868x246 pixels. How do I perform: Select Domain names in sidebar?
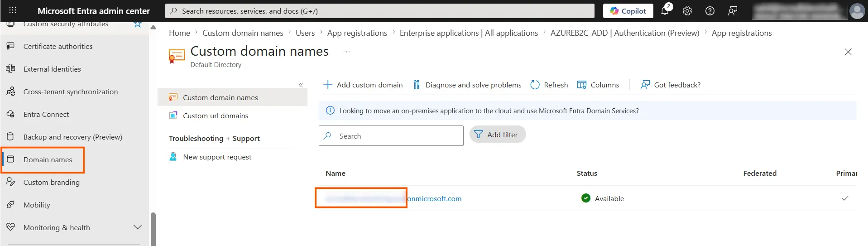(48, 159)
